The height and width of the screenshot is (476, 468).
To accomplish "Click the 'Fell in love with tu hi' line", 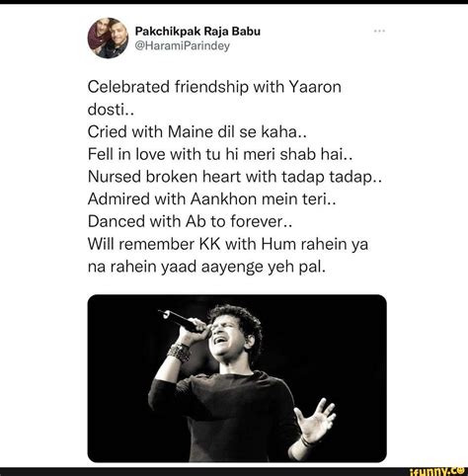I will tap(220, 154).
